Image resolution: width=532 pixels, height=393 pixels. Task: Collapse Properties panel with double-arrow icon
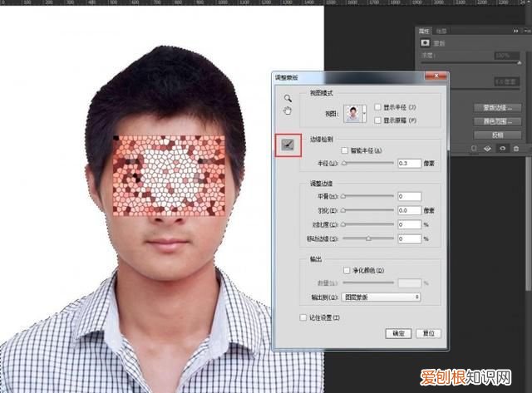tap(515, 31)
